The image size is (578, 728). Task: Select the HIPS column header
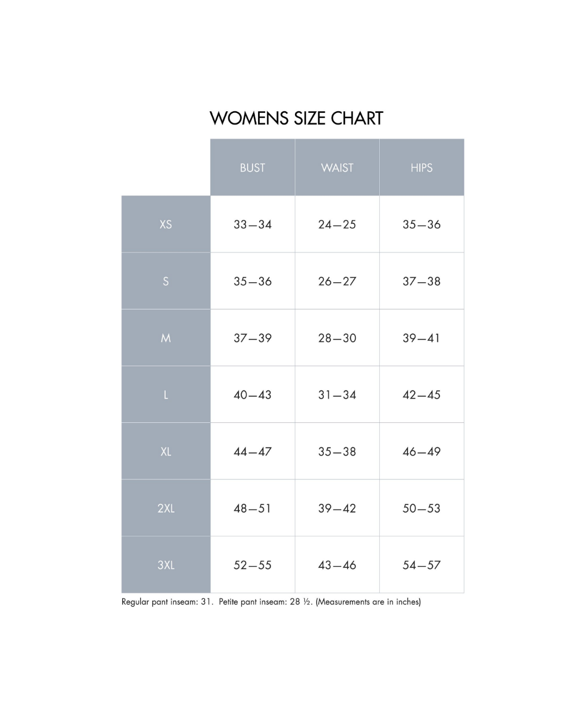422,167
